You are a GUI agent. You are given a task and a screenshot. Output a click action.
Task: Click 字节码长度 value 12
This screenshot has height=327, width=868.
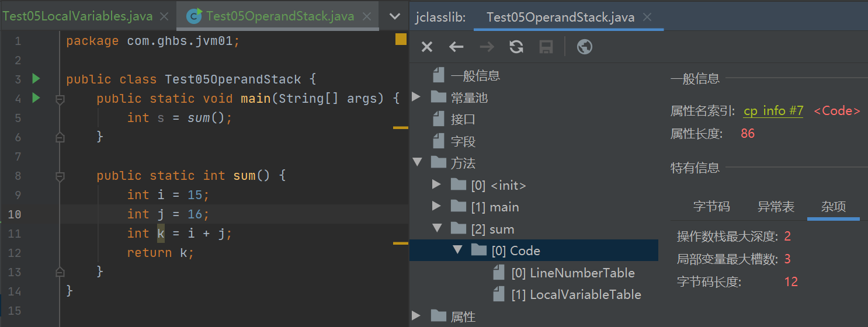click(x=791, y=282)
